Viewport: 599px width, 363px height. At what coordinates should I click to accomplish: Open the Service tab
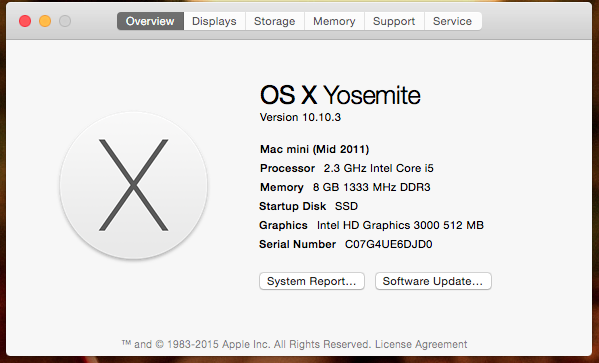click(453, 21)
